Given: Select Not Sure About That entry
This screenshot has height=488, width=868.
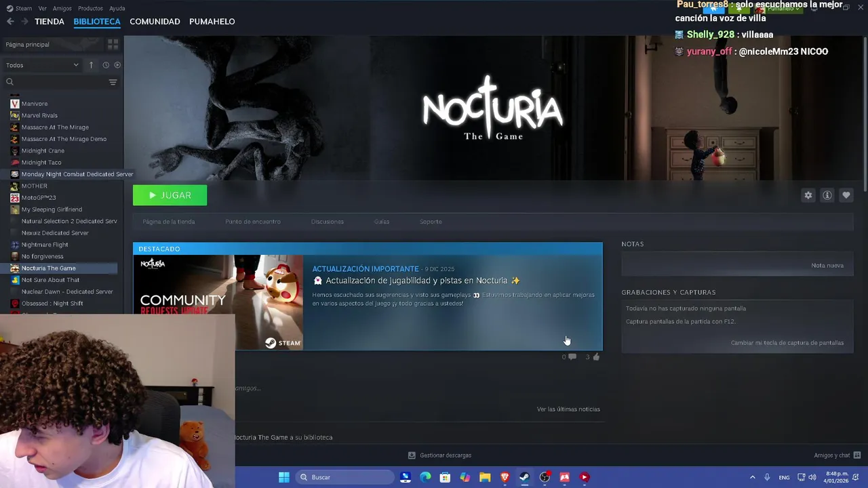Looking at the screenshot, I should pos(50,280).
